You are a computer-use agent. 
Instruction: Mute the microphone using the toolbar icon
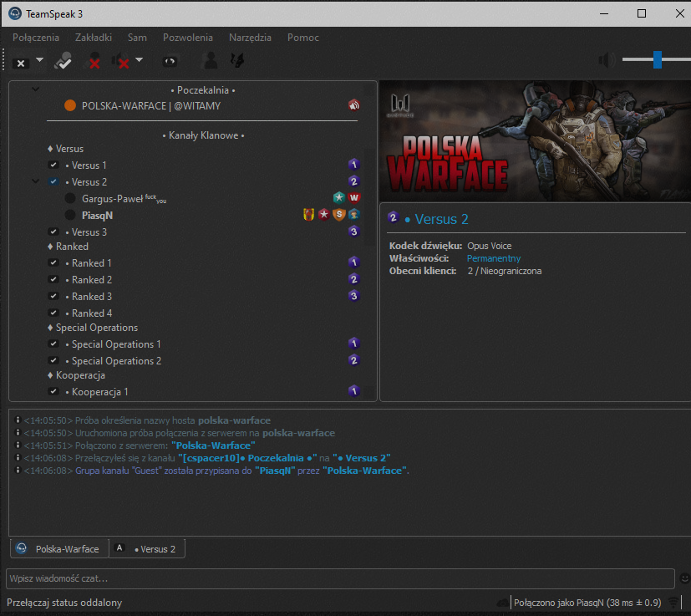[94, 61]
